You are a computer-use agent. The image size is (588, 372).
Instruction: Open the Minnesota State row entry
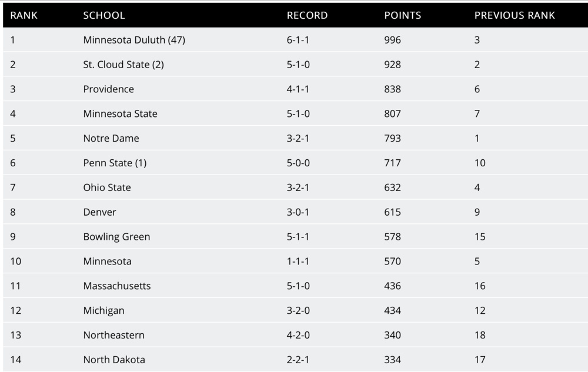121,114
